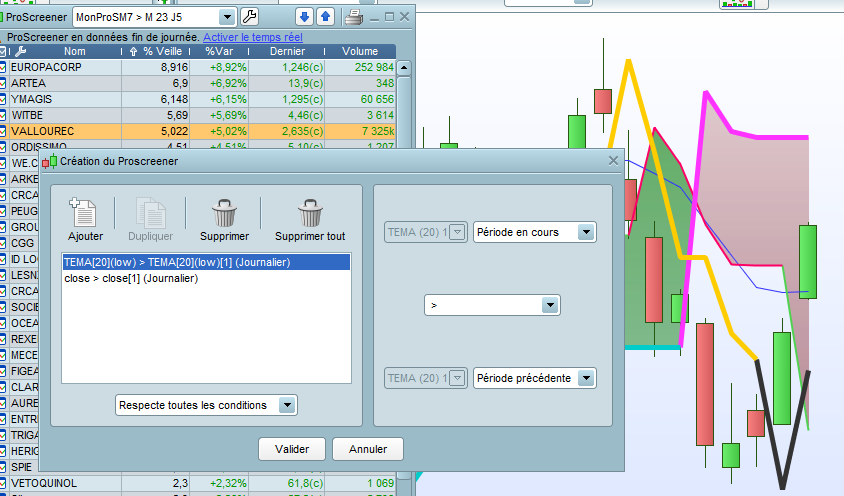Toggle checkbox for YMAGIS row

coord(2,100)
